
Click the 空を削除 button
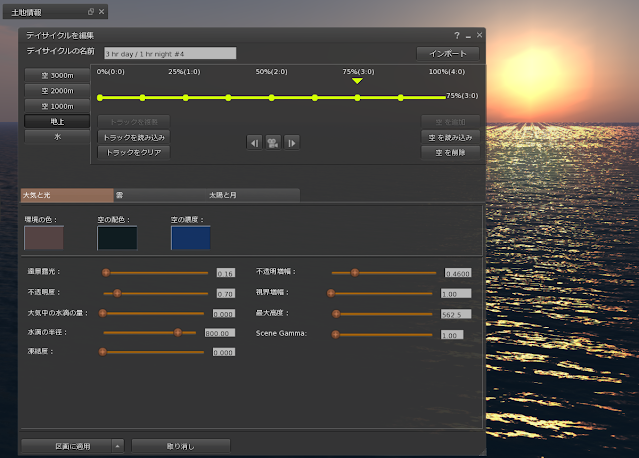tap(450, 152)
